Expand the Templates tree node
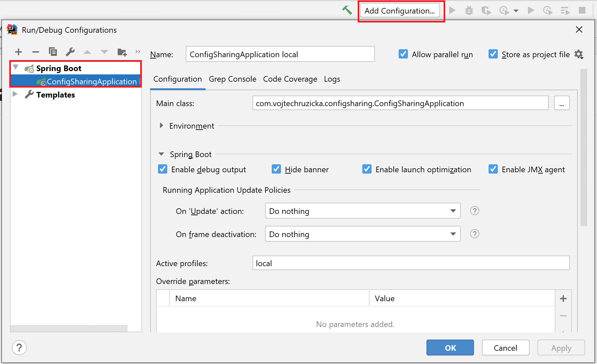The width and height of the screenshot is (597, 364). click(x=15, y=94)
